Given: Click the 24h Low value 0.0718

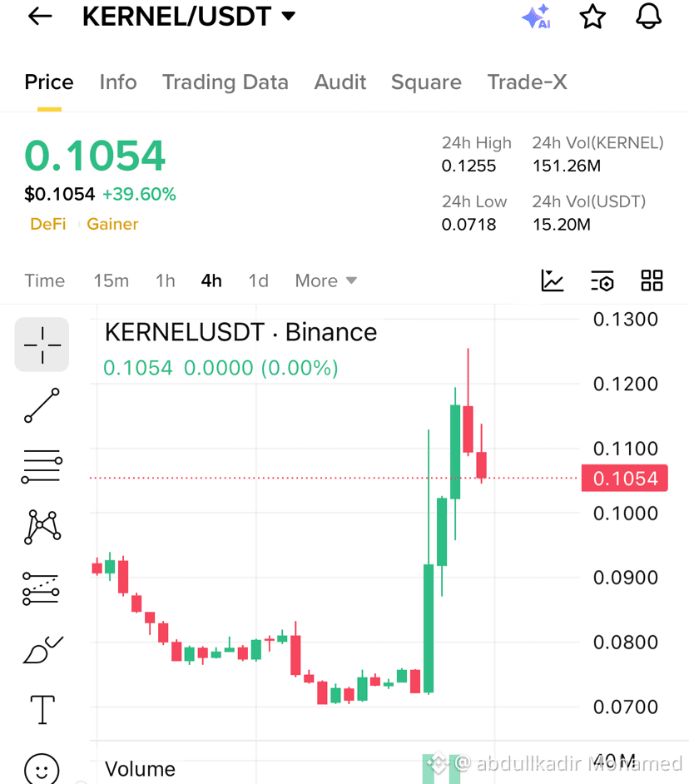Looking at the screenshot, I should [x=468, y=225].
